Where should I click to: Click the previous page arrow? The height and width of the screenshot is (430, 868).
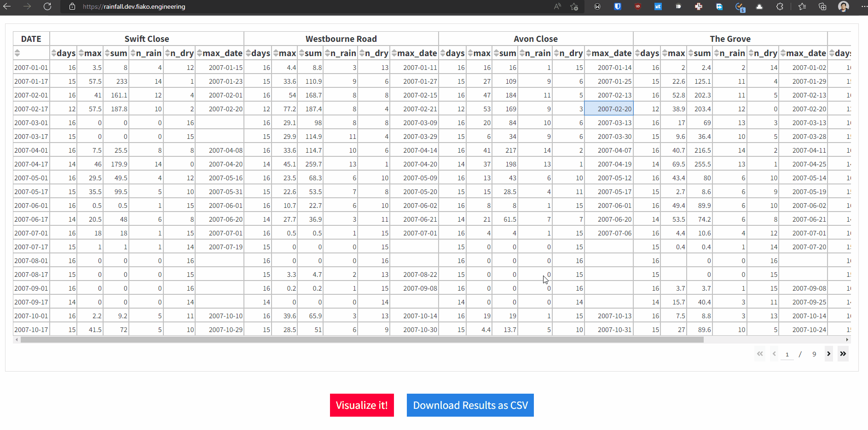774,354
